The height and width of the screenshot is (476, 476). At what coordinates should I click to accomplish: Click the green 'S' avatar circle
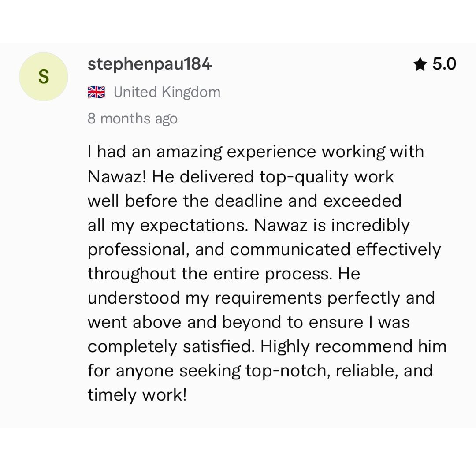point(43,77)
